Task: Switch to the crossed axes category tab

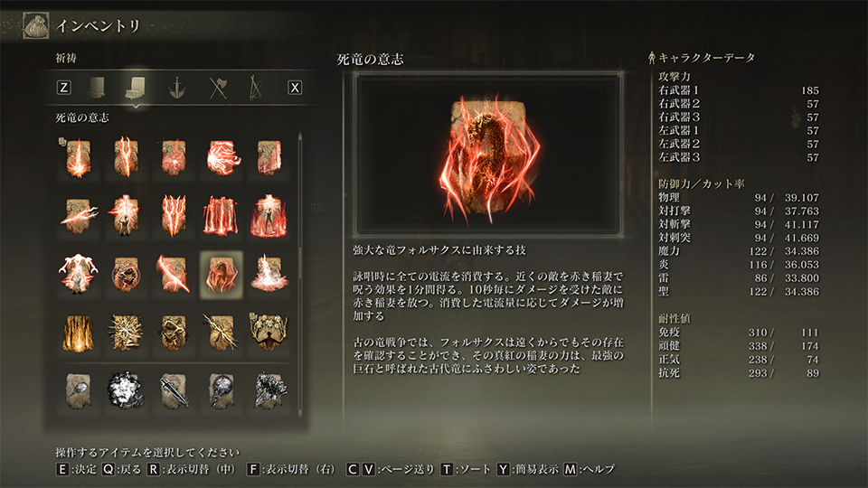Action: coord(218,88)
